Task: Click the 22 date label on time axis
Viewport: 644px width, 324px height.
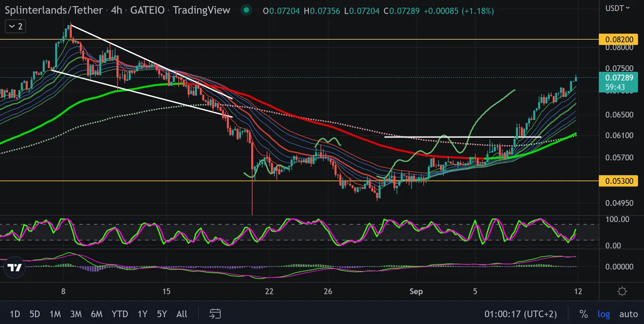Action: click(269, 291)
